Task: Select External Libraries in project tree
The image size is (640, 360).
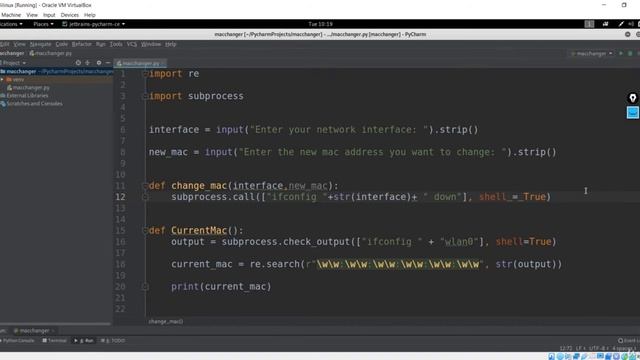Action: pyautogui.click(x=24, y=96)
